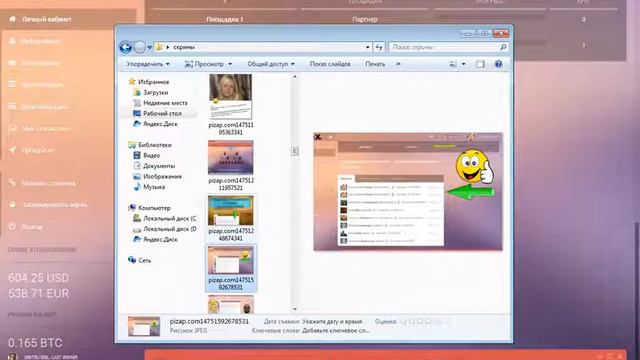
Task: Select Рабочий стол in sidebar
Action: (162, 113)
